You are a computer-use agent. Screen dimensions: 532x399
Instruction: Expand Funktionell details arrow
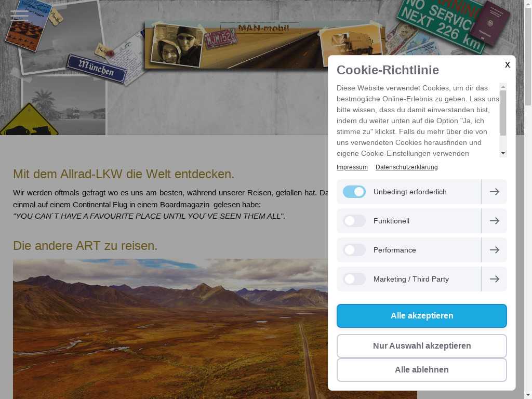pyautogui.click(x=495, y=221)
